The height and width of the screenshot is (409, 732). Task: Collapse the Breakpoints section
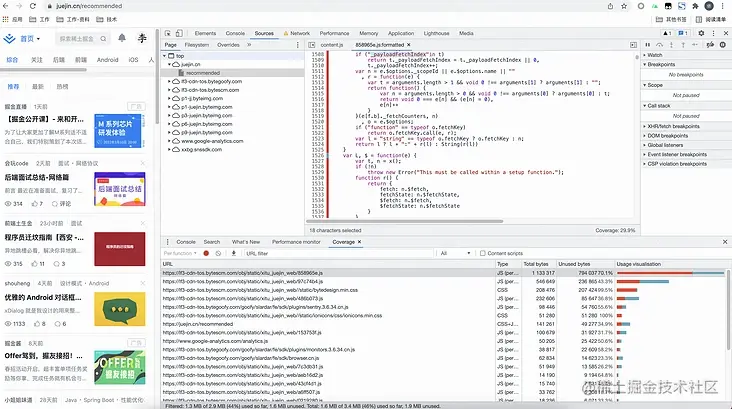[x=659, y=64]
